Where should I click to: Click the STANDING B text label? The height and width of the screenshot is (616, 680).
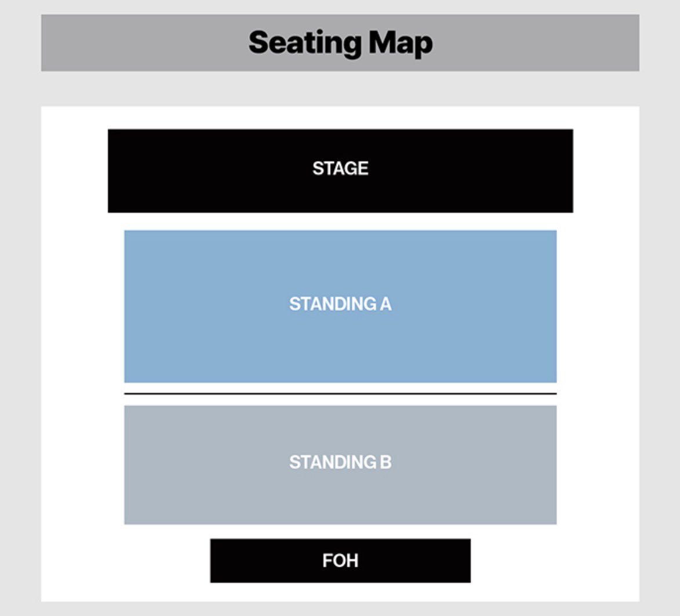(340, 462)
